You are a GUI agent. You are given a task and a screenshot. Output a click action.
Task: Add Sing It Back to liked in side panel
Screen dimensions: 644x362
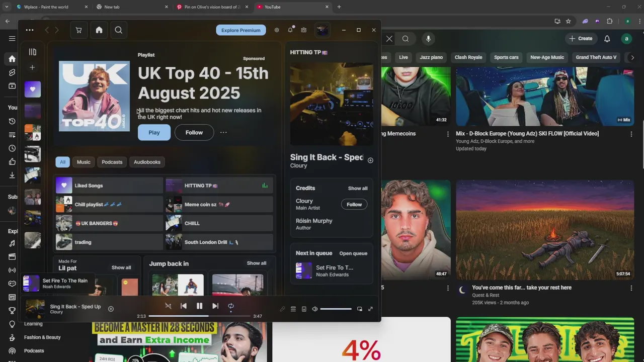tap(370, 160)
